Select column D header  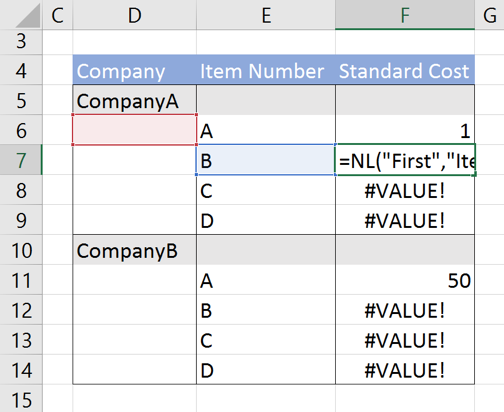[x=135, y=15]
